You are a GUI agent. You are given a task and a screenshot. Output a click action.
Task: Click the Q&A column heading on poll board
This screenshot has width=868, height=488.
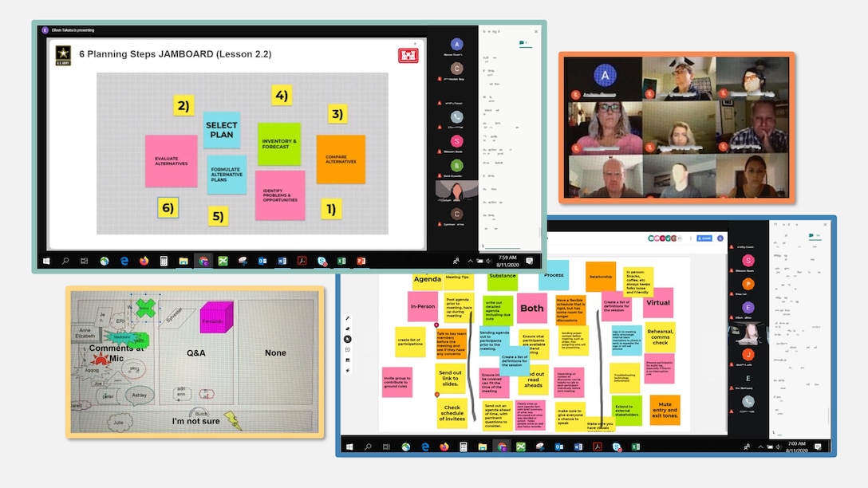pos(196,352)
